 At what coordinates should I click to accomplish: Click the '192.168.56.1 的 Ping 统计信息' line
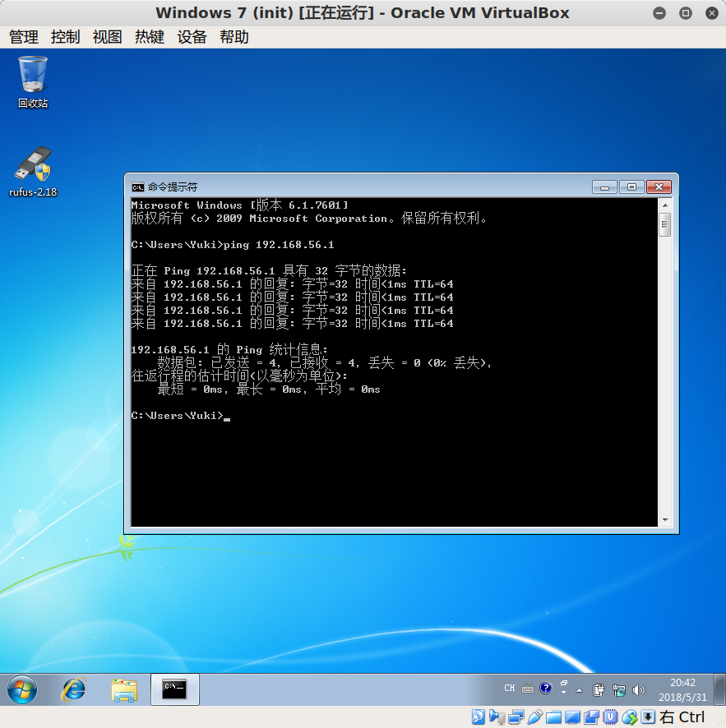tap(229, 349)
